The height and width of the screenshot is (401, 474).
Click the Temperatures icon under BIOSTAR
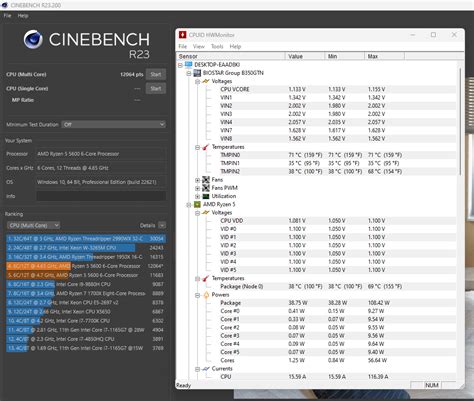206,147
